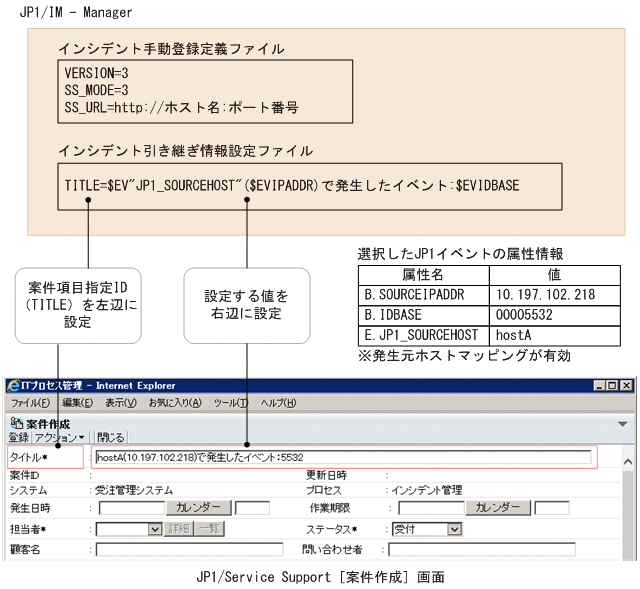Minimize the ITプロセス管理 window
640x589 pixels.
600,385
